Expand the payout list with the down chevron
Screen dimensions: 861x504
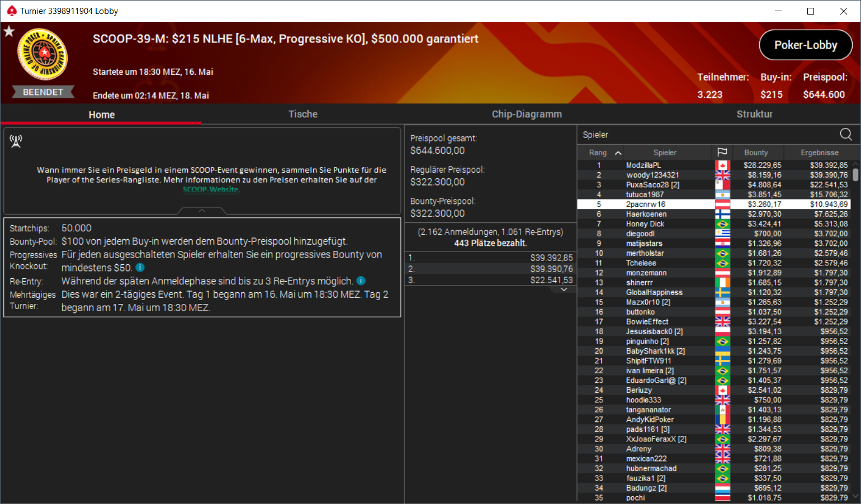coord(564,289)
